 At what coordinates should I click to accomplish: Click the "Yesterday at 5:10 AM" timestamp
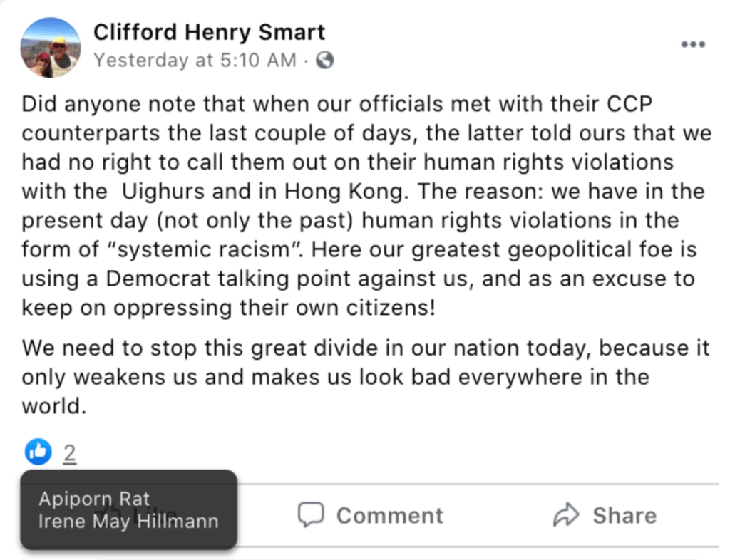point(195,61)
